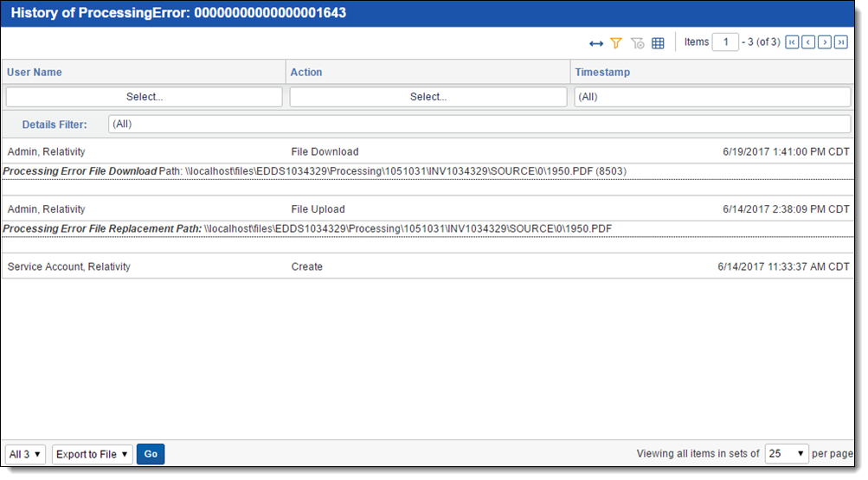Viewport: 868px width, 480px height.
Task: Go to the first page of items
Action: point(792,42)
